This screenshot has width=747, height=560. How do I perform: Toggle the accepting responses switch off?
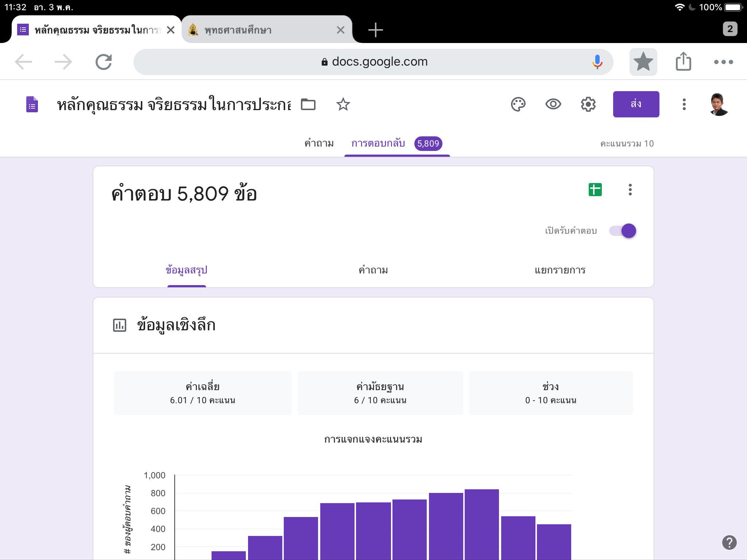click(623, 231)
